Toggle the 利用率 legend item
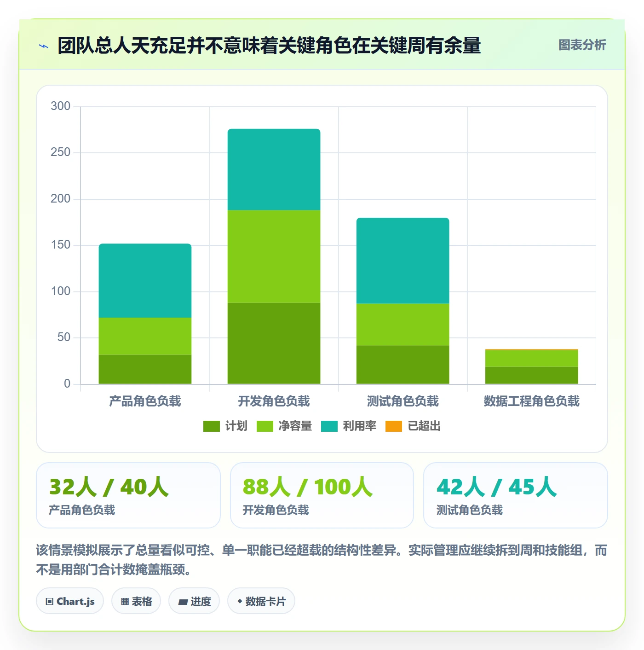This screenshot has height=650, width=644. (x=349, y=426)
